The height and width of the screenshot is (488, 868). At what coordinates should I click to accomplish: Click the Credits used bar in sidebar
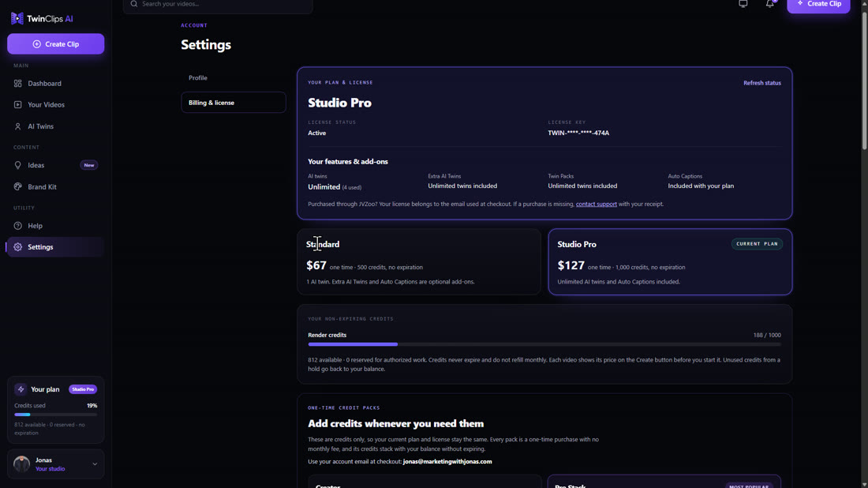pos(55,415)
